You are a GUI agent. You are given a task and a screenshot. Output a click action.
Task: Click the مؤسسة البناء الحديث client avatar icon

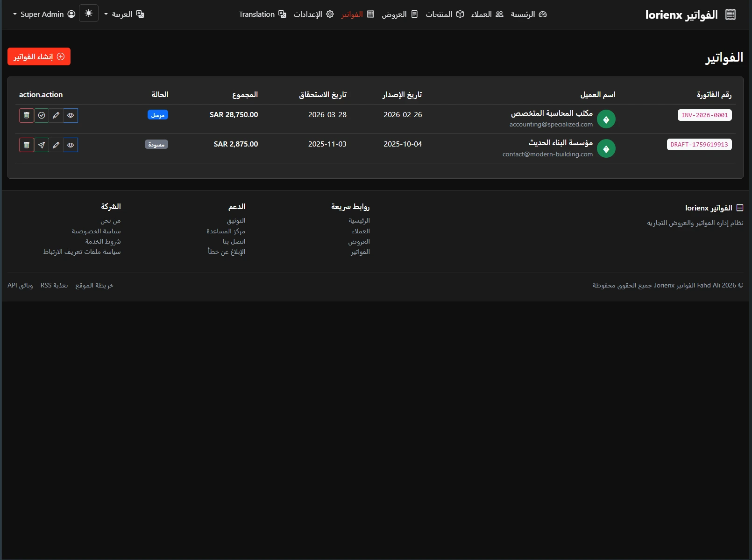[x=606, y=149]
